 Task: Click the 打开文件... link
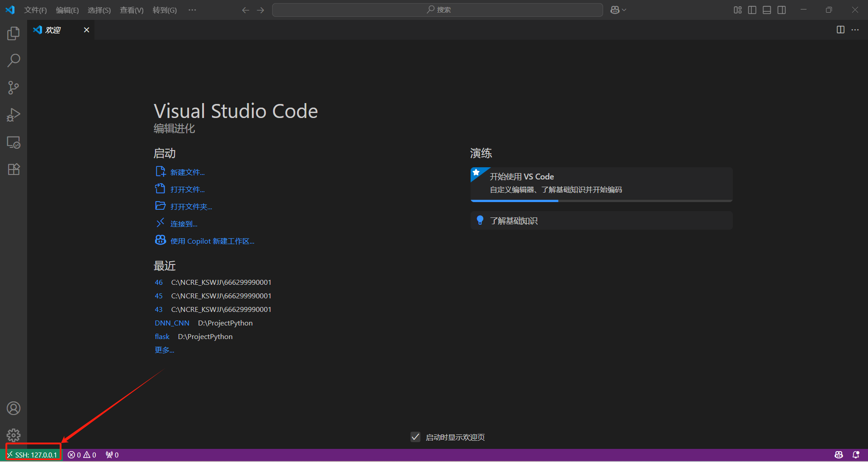click(x=187, y=189)
